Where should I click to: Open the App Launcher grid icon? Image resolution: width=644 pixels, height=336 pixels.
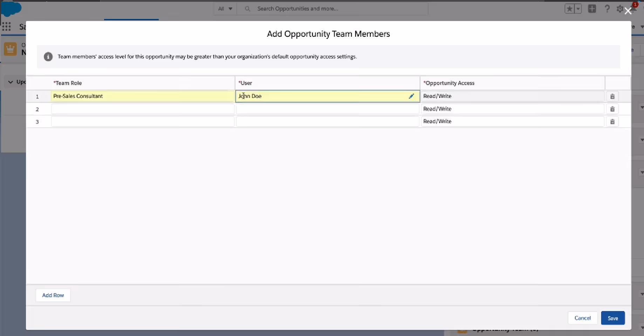point(6,27)
